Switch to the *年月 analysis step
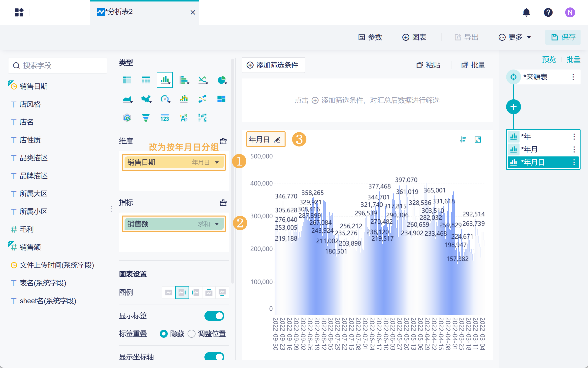Viewport: 588px width, 368px height. click(x=529, y=149)
